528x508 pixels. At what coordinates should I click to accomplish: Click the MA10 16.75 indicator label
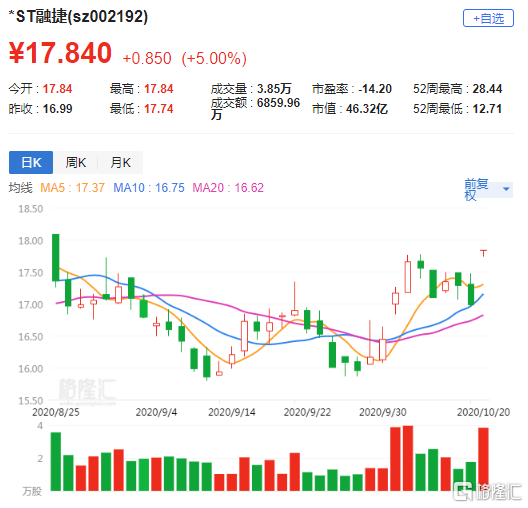[x=149, y=188]
